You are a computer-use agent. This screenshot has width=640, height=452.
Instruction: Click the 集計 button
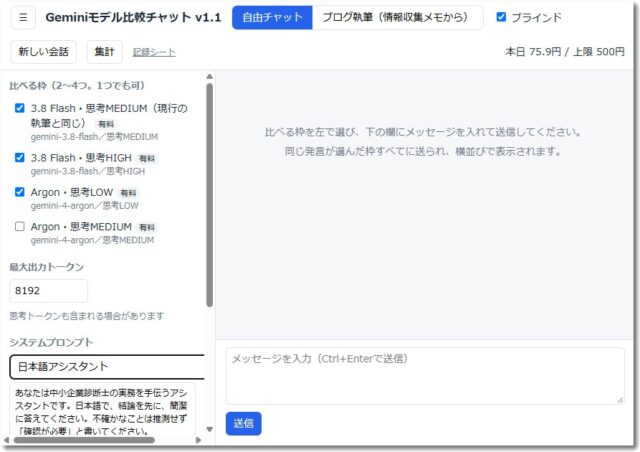pos(104,52)
